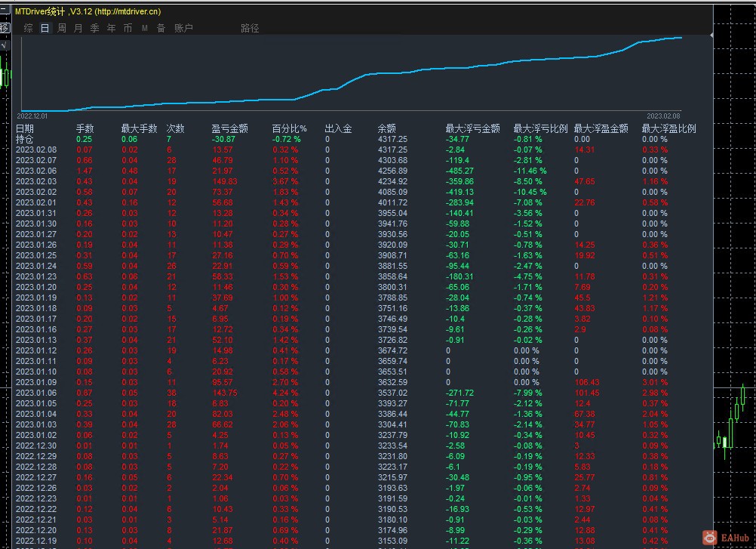The width and height of the screenshot is (756, 549).
Task: Click the small triangle arrow at panel's right edge
Action: pos(711,35)
